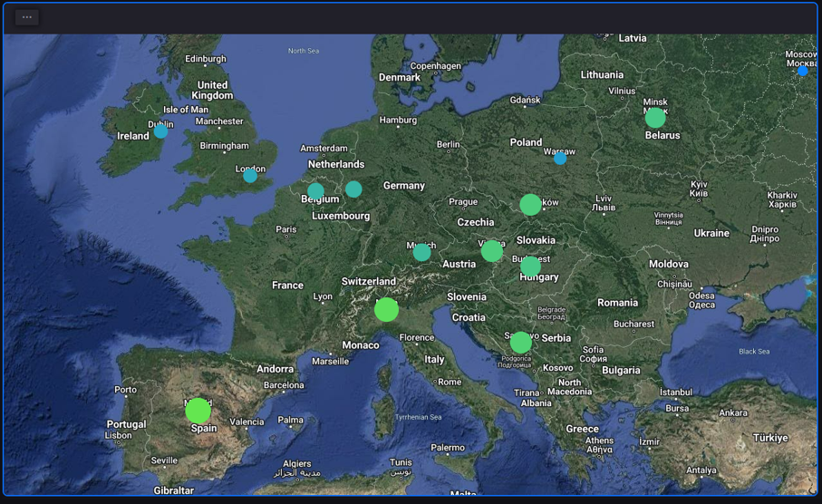Click the Rome city label on map
Image resolution: width=822 pixels, height=504 pixels.
tap(450, 382)
